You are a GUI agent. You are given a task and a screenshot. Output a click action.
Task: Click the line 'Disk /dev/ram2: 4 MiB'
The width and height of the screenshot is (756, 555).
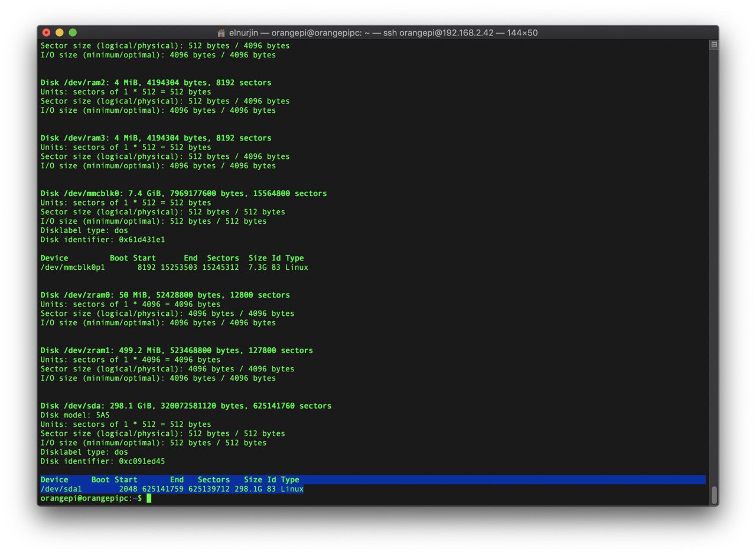[156, 83]
